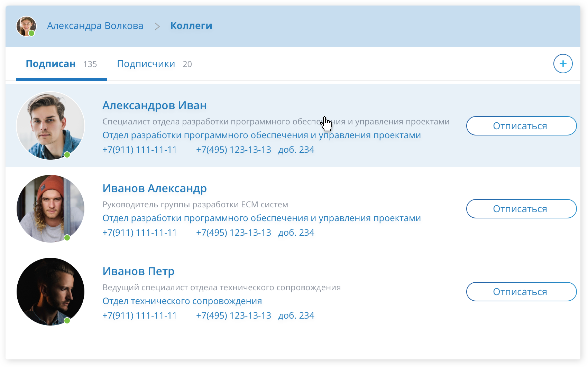Screen dimensions: 588x367
Task: Open Отдел разработки программного обеспечения for Иванов Александр
Action: point(261,218)
